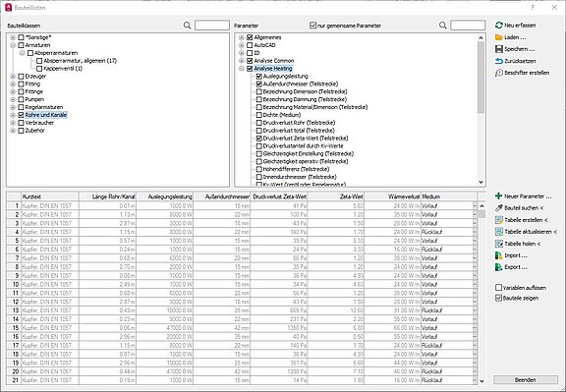This screenshot has width=566, height=392.
Task: Click Laden ... text label
Action: click(515, 37)
